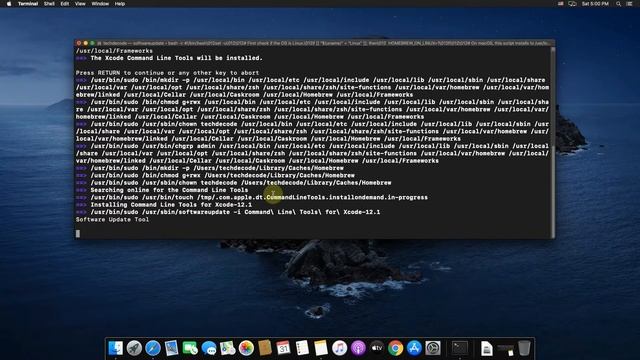This screenshot has height=360, width=640.
Task: Open minimized window thumbnail in dock
Action: [505, 349]
